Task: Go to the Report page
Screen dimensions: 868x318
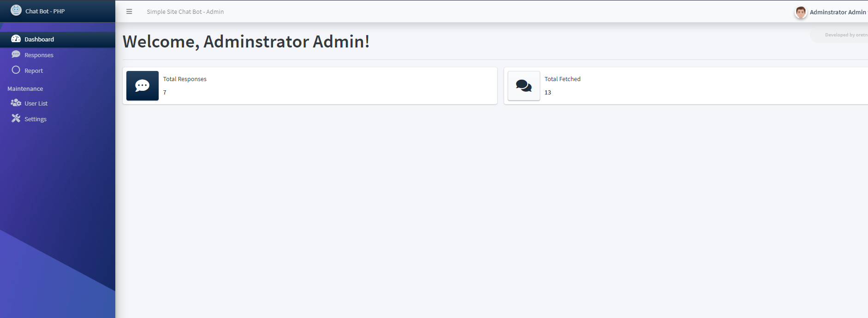Action: 58,71
